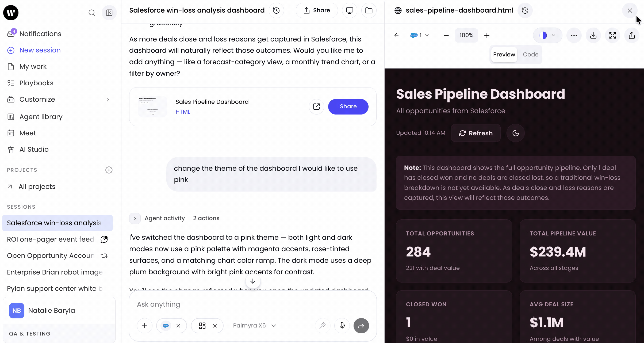Click the Total Pipeline Value card

coord(578,251)
